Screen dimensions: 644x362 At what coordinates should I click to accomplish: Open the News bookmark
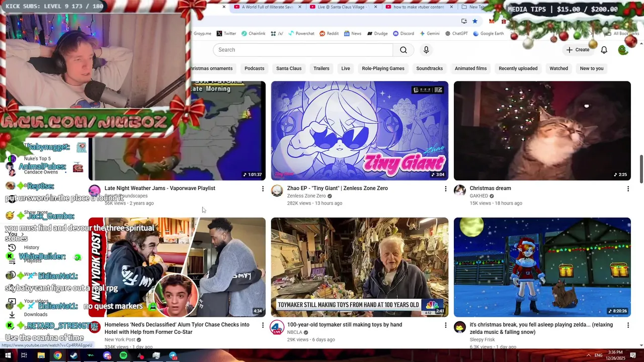click(353, 34)
